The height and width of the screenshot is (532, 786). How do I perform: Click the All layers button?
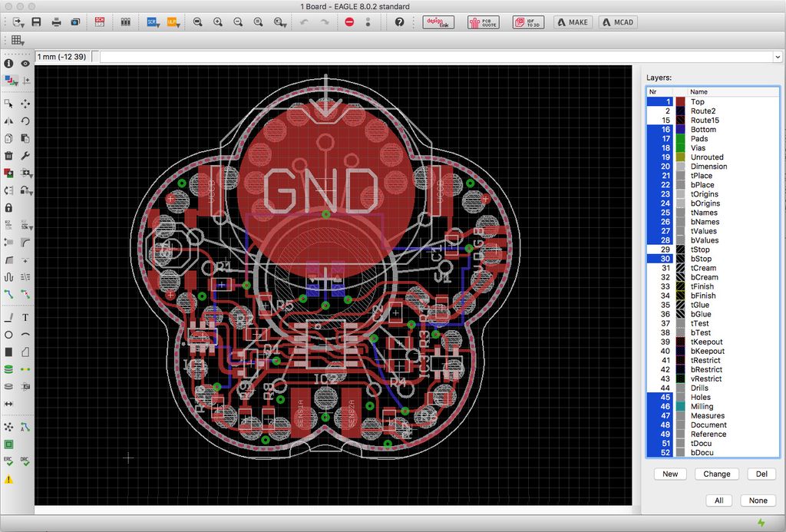click(718, 501)
